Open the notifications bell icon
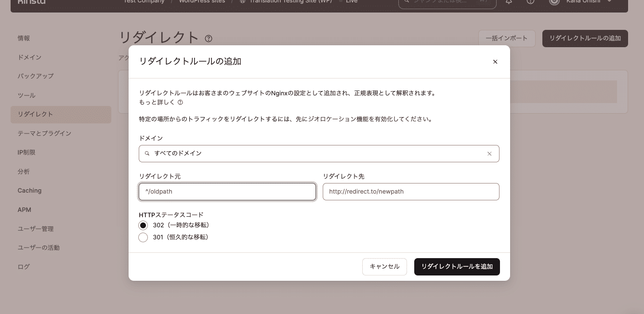The height and width of the screenshot is (314, 644). tap(508, 1)
